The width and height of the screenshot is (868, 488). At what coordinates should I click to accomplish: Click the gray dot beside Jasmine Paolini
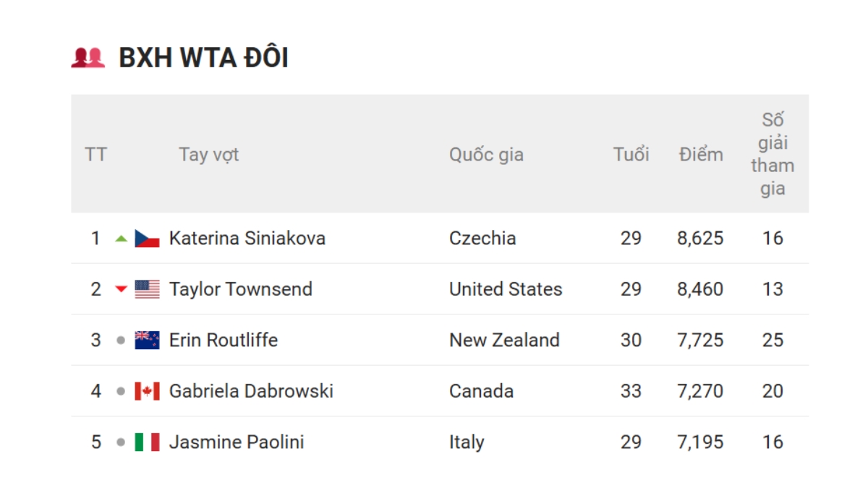121,442
